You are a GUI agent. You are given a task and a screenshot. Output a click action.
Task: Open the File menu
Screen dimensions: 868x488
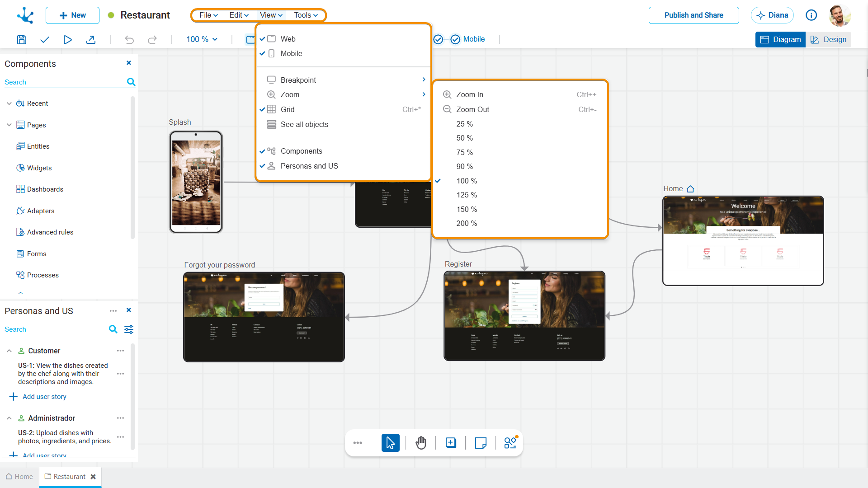tap(208, 15)
